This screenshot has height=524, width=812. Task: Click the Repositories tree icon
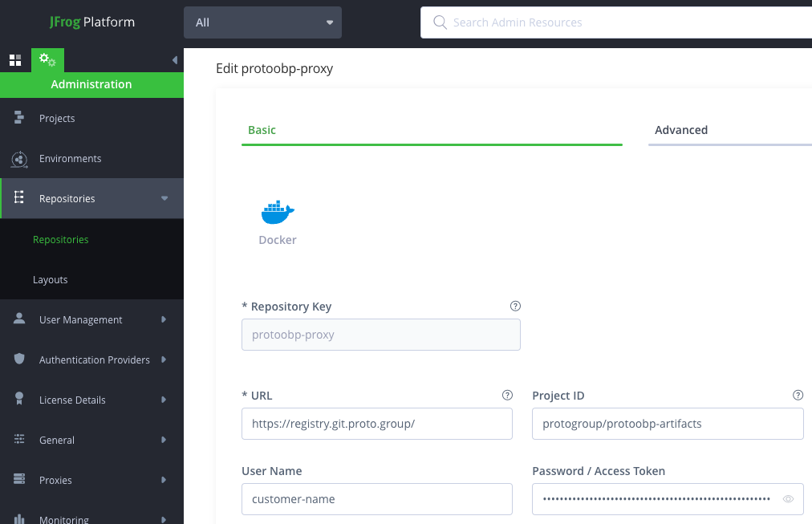pos(19,197)
